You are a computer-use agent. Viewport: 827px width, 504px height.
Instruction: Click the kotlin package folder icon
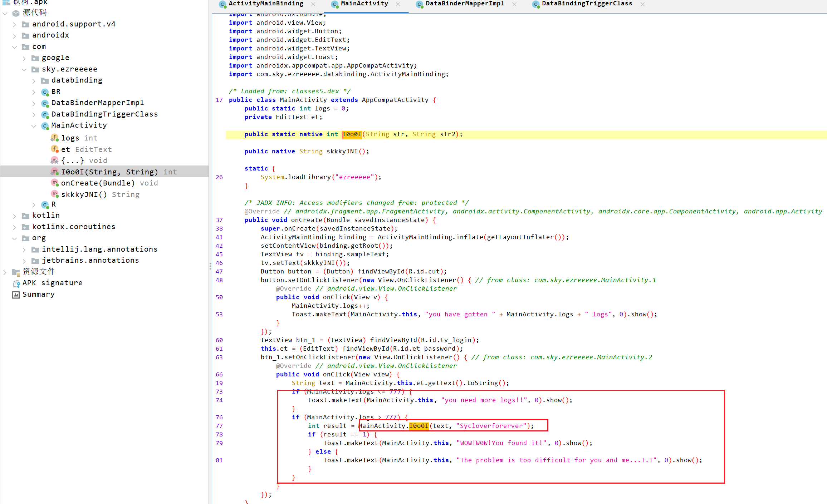[x=25, y=216]
